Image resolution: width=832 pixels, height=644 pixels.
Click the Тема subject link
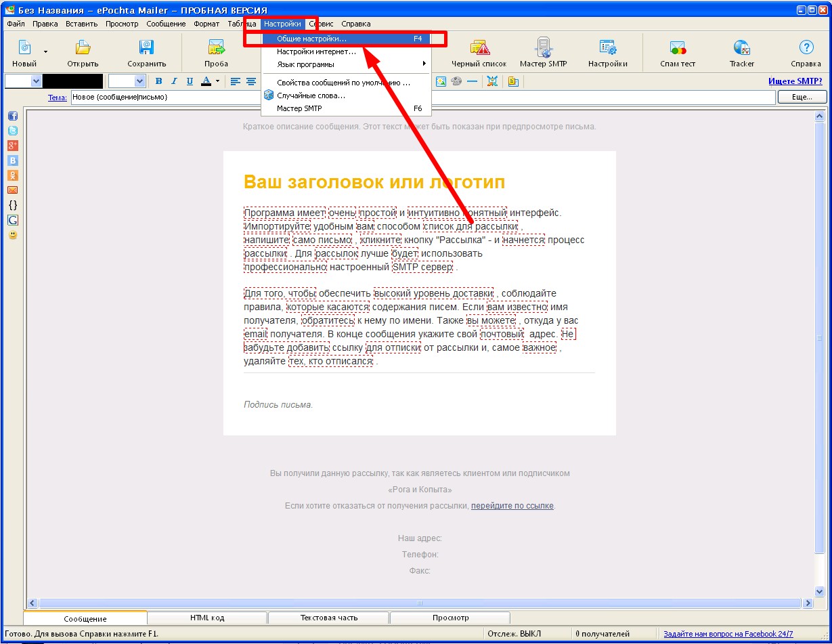[57, 98]
